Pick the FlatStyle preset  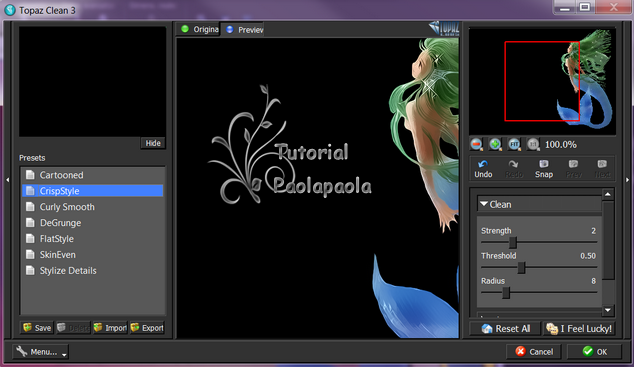click(93, 239)
